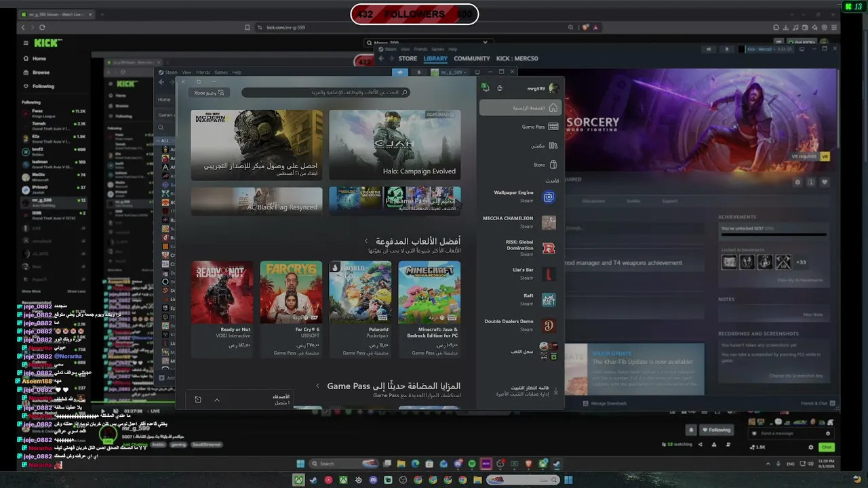This screenshot has width=868, height=488.
Task: Open the Palworld game card
Action: (x=360, y=308)
